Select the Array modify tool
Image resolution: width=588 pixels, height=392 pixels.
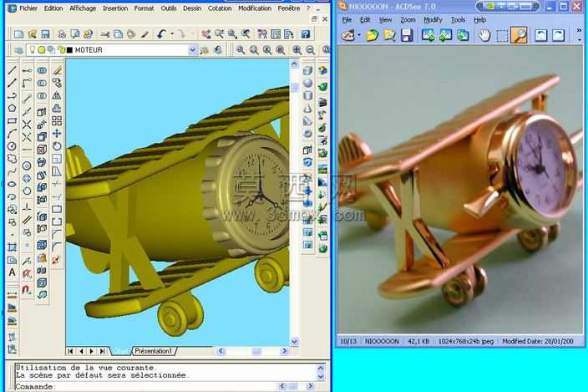tap(57, 121)
